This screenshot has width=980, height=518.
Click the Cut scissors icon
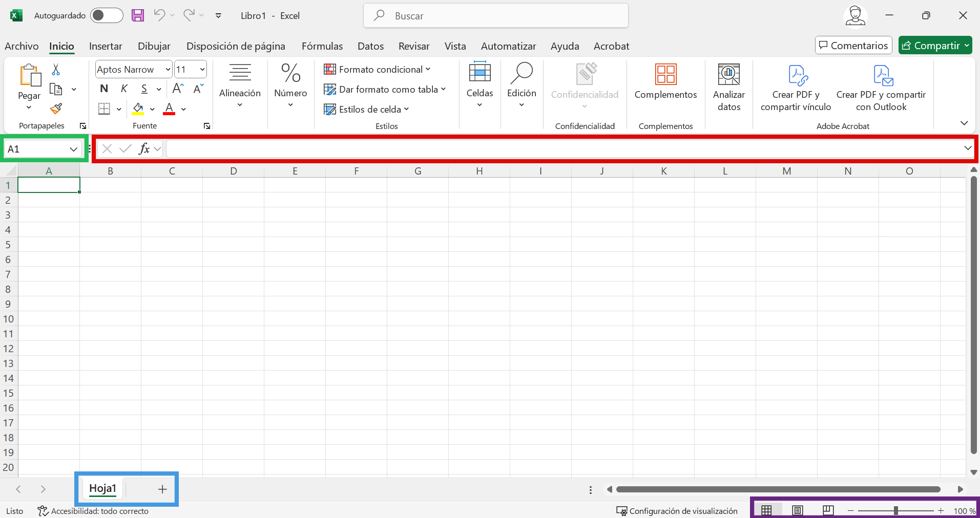tap(56, 70)
